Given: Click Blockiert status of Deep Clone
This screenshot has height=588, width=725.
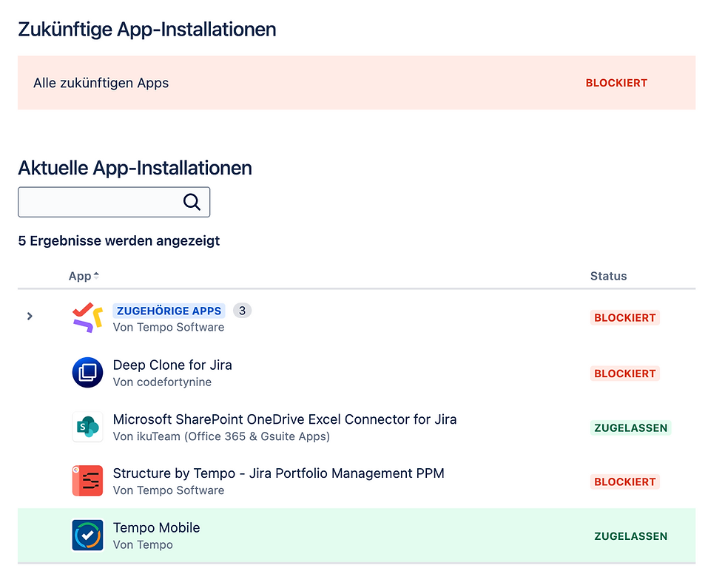Looking at the screenshot, I should (x=624, y=374).
